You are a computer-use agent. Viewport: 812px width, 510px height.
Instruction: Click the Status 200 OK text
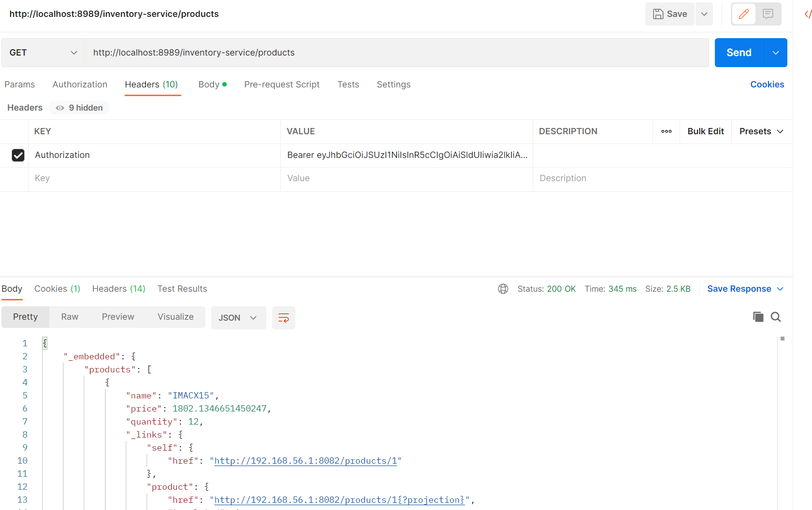(x=547, y=289)
